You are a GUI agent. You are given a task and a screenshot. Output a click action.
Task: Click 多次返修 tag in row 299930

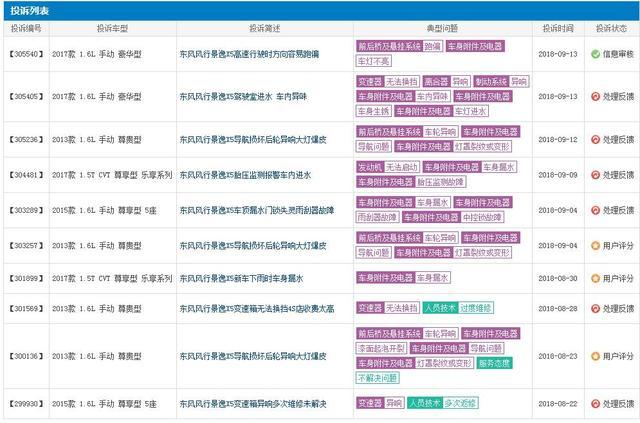coord(460,403)
